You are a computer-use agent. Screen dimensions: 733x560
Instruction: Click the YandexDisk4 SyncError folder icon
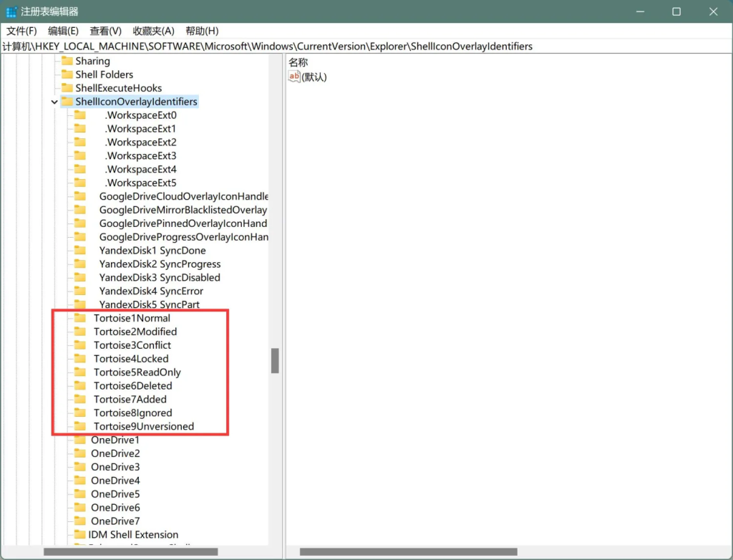tap(80, 291)
